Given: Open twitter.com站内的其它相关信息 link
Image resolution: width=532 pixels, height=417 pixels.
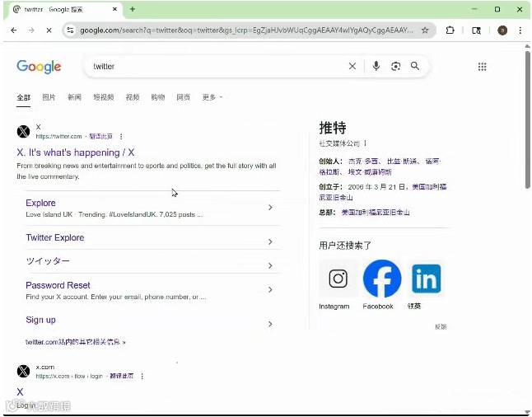Looking at the screenshot, I should click(x=76, y=342).
